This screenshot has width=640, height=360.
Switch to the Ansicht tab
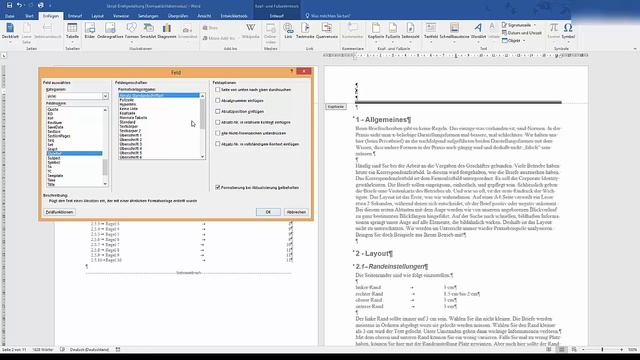point(204,16)
